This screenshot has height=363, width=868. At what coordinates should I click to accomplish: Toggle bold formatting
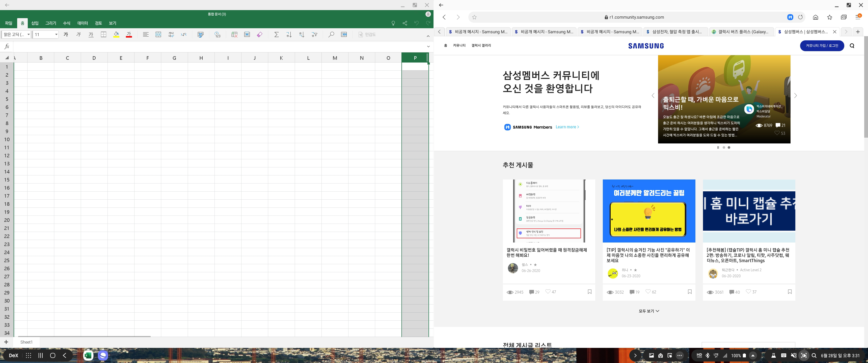tap(66, 34)
